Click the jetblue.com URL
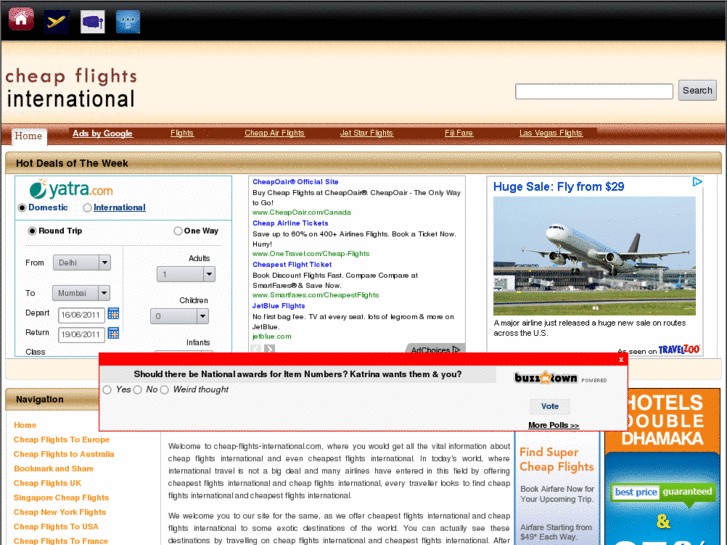 [272, 336]
